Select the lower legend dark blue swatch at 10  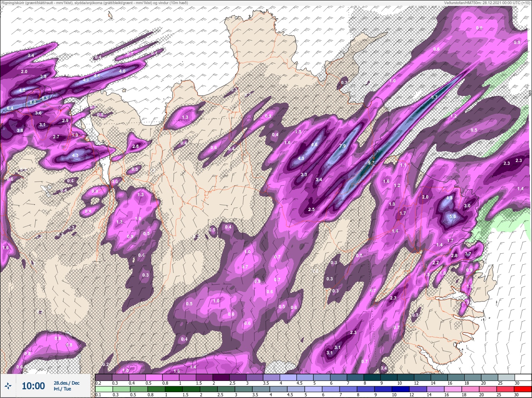click(x=401, y=389)
